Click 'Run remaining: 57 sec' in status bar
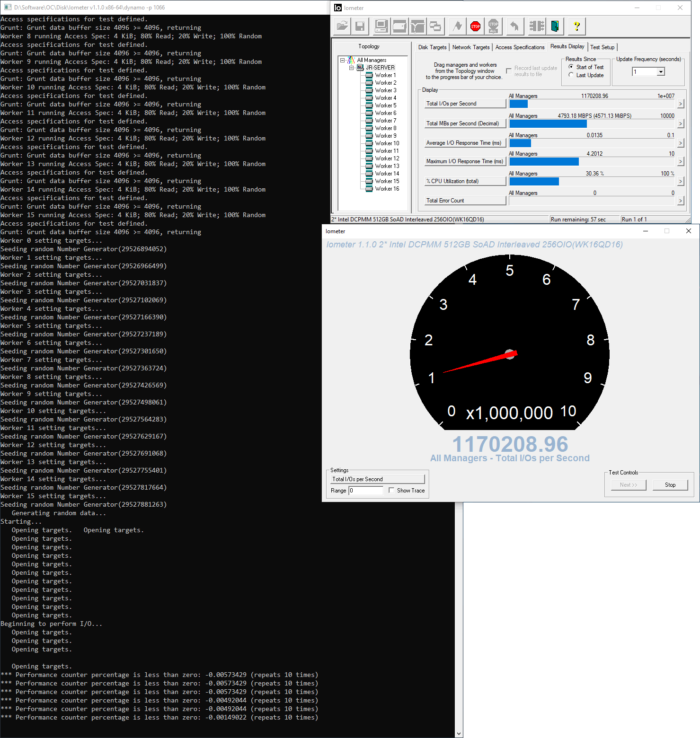 click(578, 220)
